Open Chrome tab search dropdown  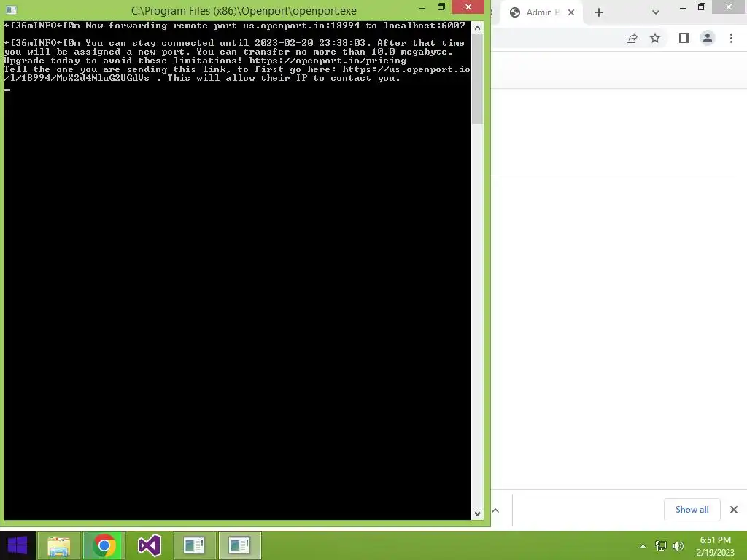(x=656, y=12)
